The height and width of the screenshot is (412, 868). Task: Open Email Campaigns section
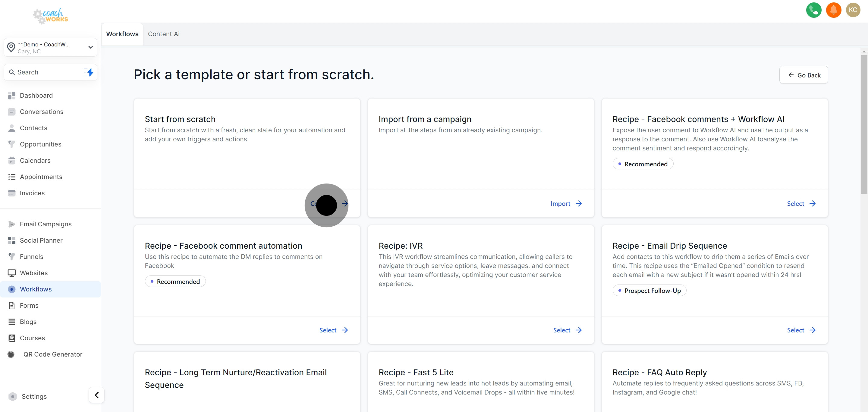46,224
